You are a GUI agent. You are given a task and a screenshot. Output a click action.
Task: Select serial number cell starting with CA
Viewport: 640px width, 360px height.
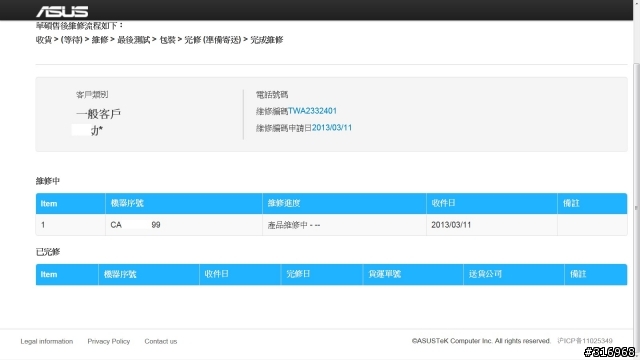point(184,225)
